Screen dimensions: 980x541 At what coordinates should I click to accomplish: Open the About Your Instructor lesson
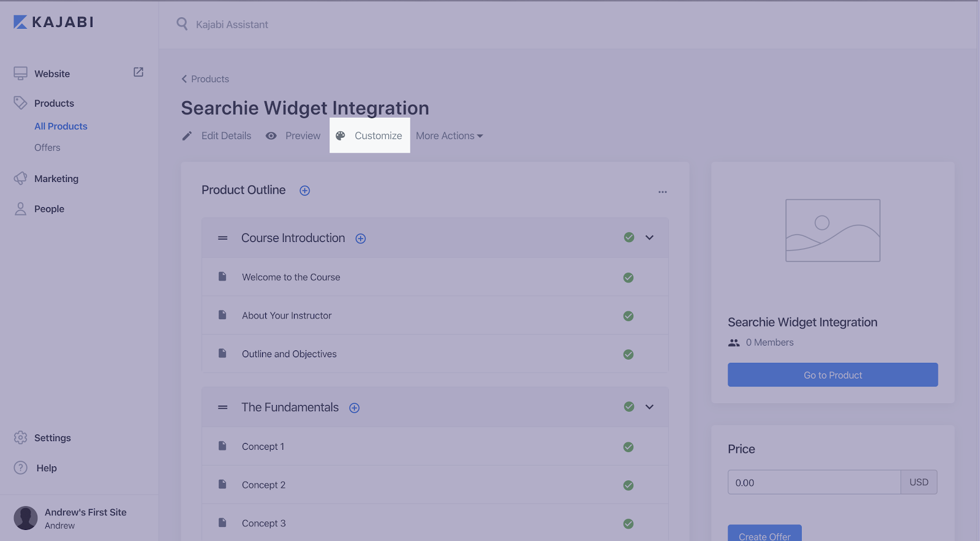[287, 316]
